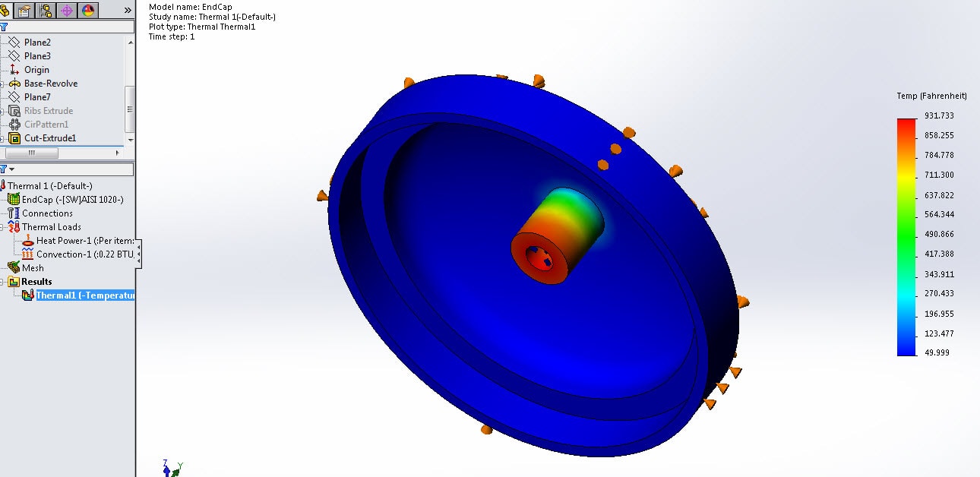Click the legend value 343.911
Screen dimensions: 980x477
[x=939, y=274]
